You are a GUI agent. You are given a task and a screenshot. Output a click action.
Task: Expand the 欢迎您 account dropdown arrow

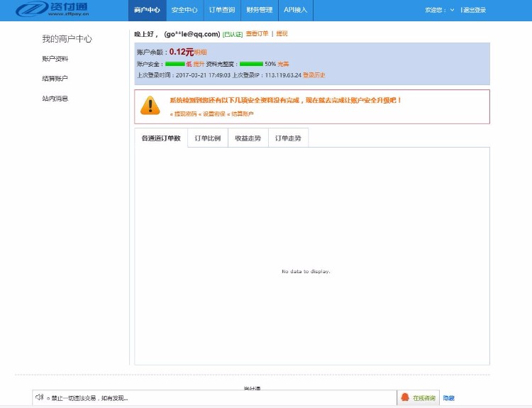(x=452, y=10)
